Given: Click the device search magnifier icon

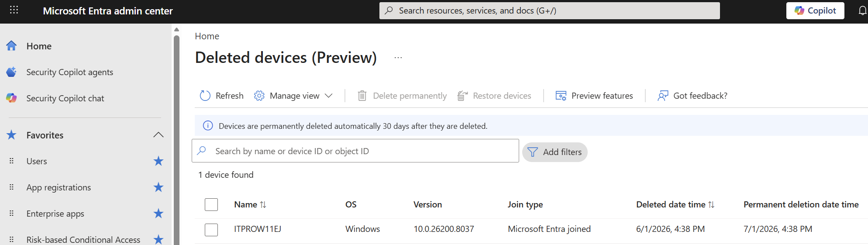Looking at the screenshot, I should coord(202,151).
